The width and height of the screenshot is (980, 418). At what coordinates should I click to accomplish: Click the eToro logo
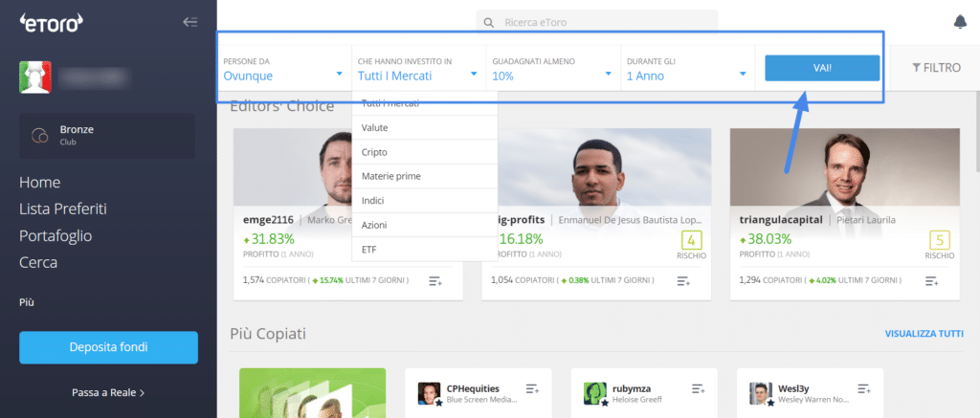pos(52,23)
